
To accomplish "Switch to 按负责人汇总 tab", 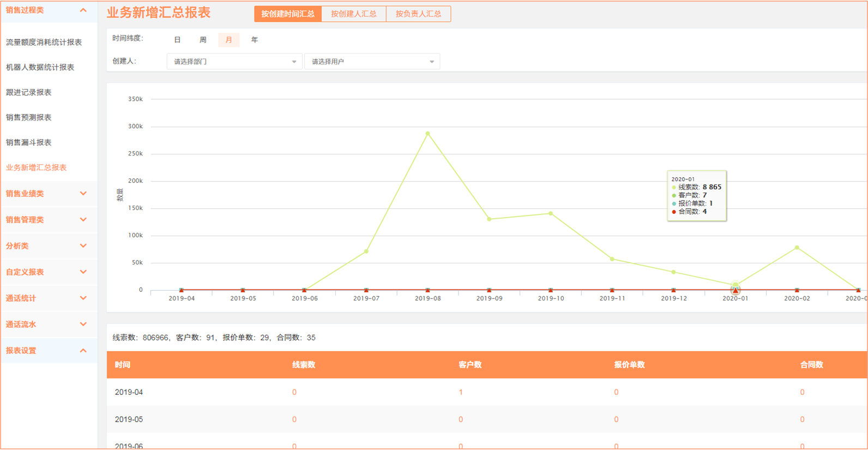I will tap(418, 14).
